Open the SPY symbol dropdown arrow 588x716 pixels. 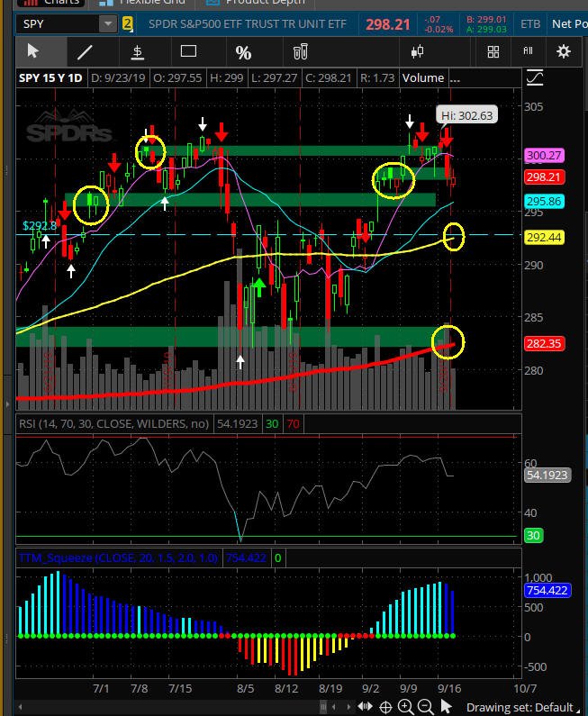[108, 23]
